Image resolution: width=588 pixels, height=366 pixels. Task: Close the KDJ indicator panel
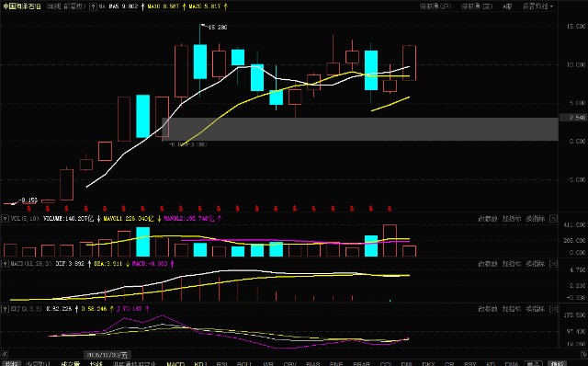coord(553,309)
